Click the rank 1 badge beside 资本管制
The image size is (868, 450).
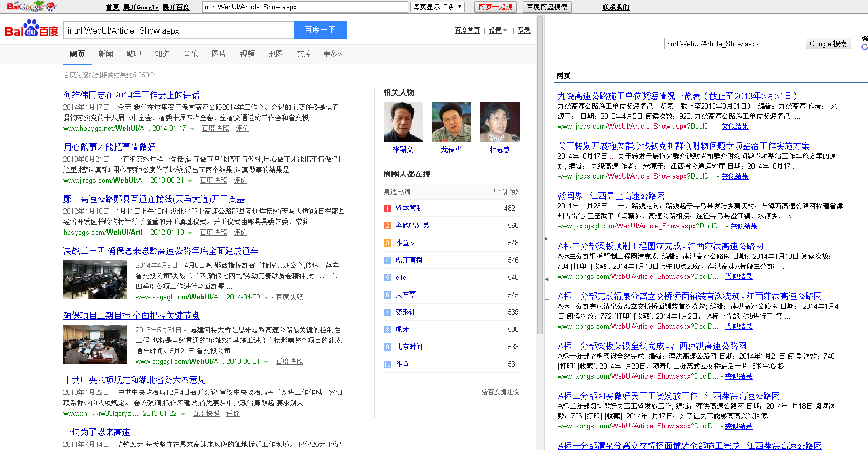[387, 208]
